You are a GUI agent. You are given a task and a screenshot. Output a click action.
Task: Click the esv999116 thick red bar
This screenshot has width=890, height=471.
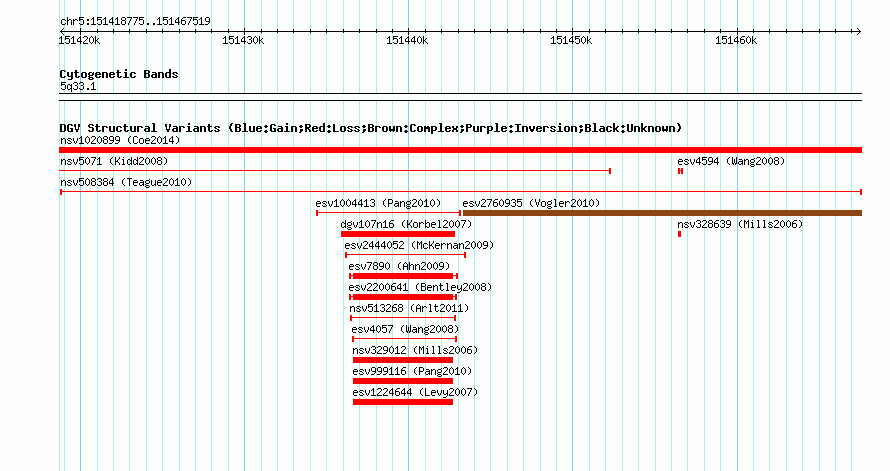[403, 381]
